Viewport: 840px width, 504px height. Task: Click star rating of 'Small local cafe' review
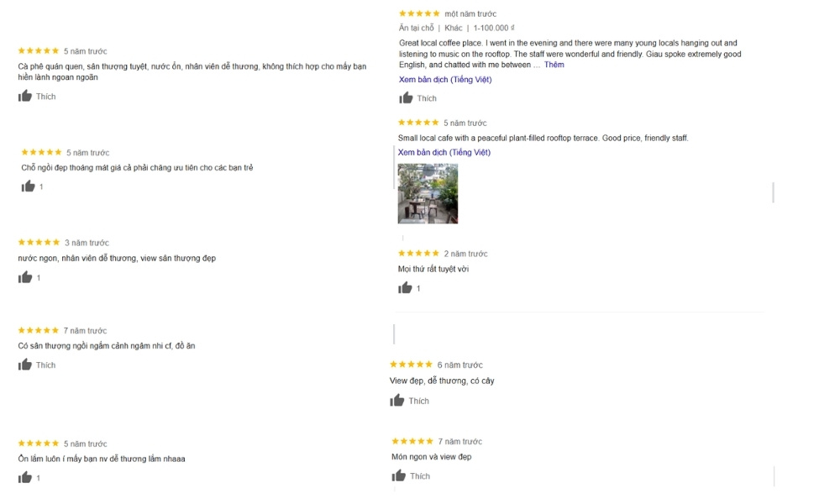[418, 123]
